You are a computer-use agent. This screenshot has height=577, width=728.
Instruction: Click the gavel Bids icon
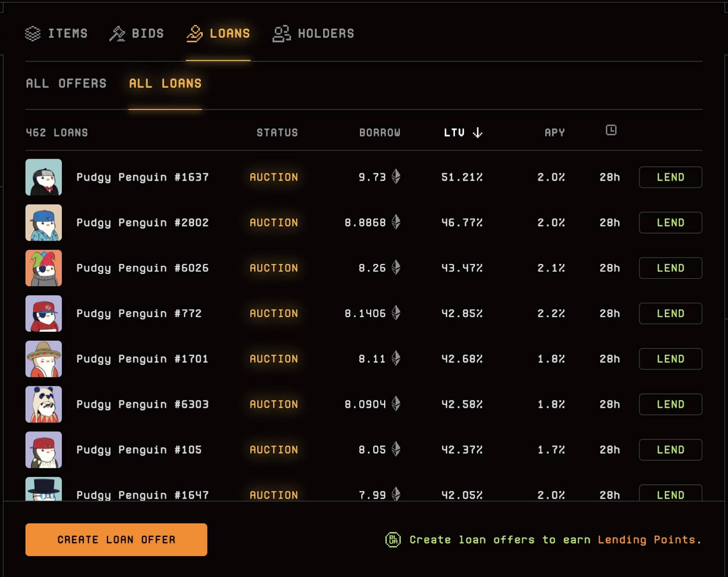117,34
